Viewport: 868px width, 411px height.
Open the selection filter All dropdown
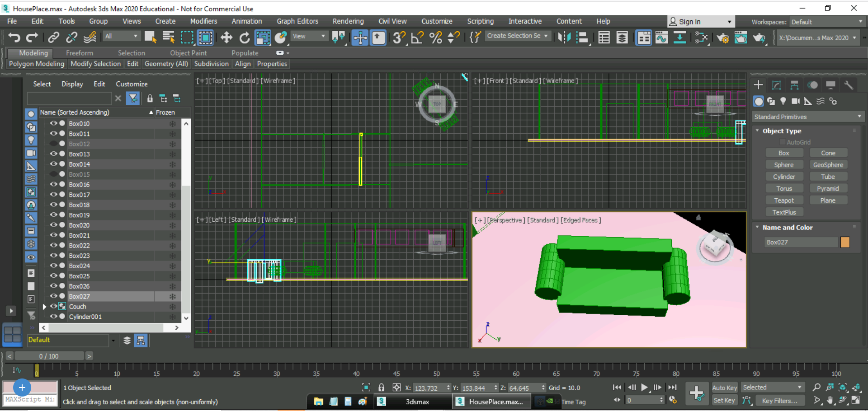click(x=121, y=36)
